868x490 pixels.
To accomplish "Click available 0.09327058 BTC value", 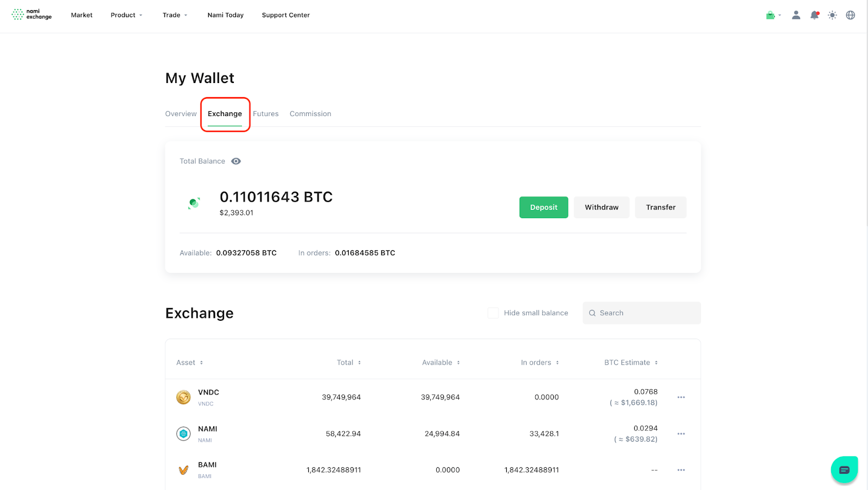I will 246,253.
